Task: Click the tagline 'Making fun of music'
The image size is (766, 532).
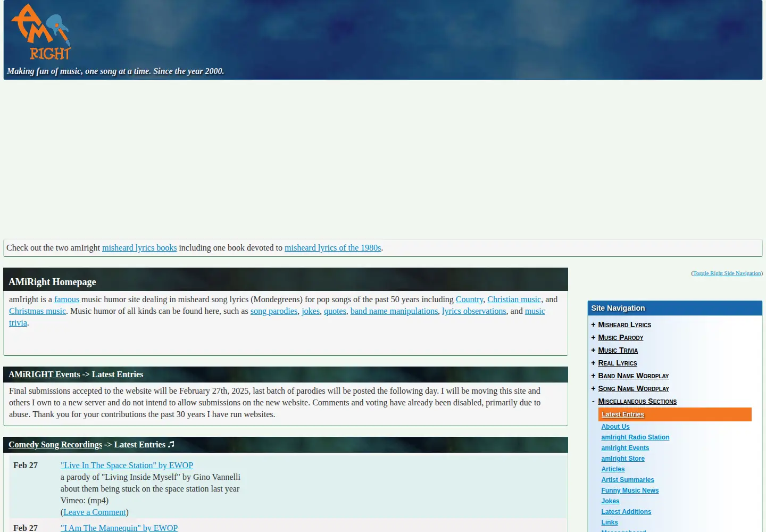Action: (x=115, y=71)
